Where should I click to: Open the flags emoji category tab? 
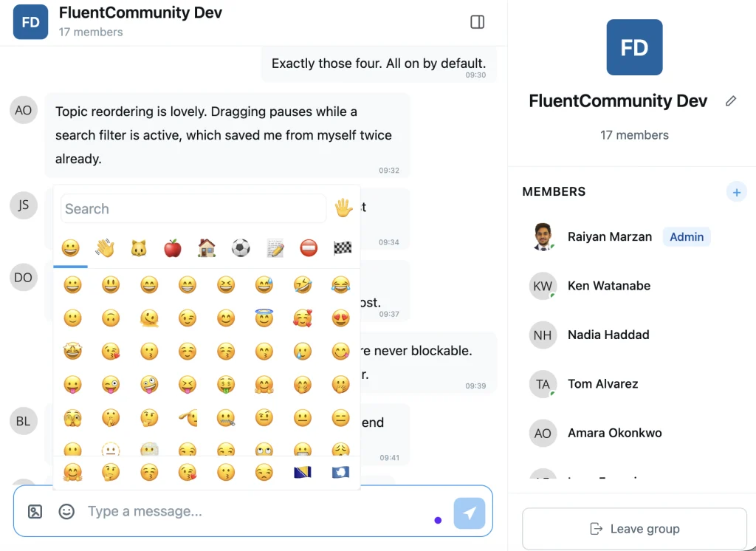click(x=343, y=248)
